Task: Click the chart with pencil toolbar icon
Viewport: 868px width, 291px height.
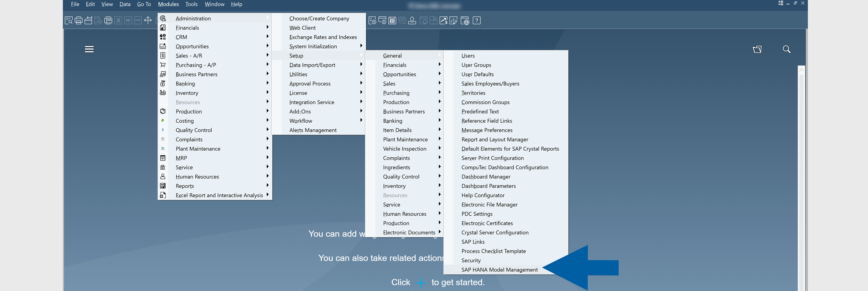Action: point(454,20)
